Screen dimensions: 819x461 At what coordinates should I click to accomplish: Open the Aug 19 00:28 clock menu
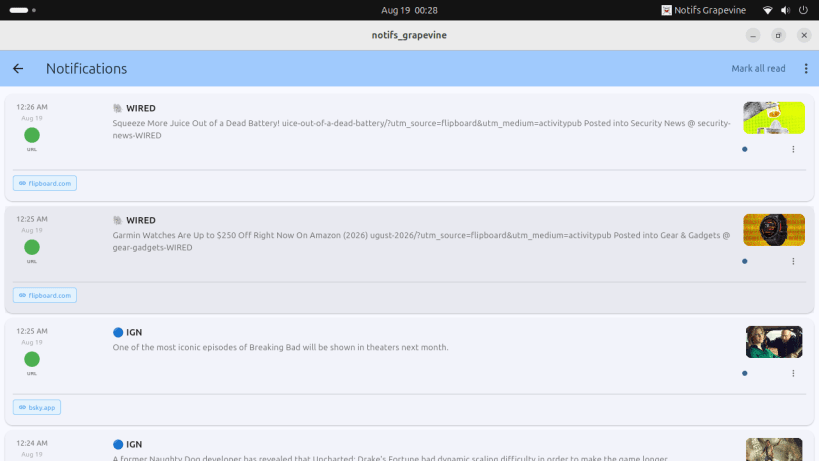pos(409,10)
